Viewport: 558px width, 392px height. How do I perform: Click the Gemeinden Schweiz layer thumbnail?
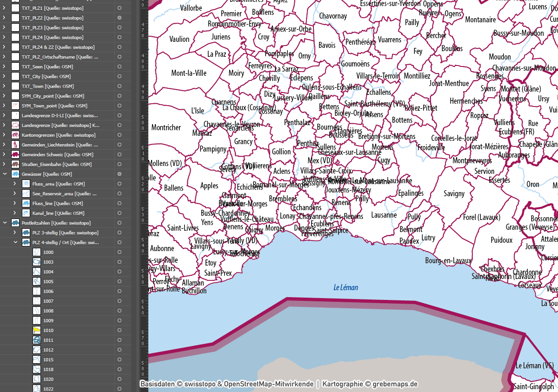[15, 154]
